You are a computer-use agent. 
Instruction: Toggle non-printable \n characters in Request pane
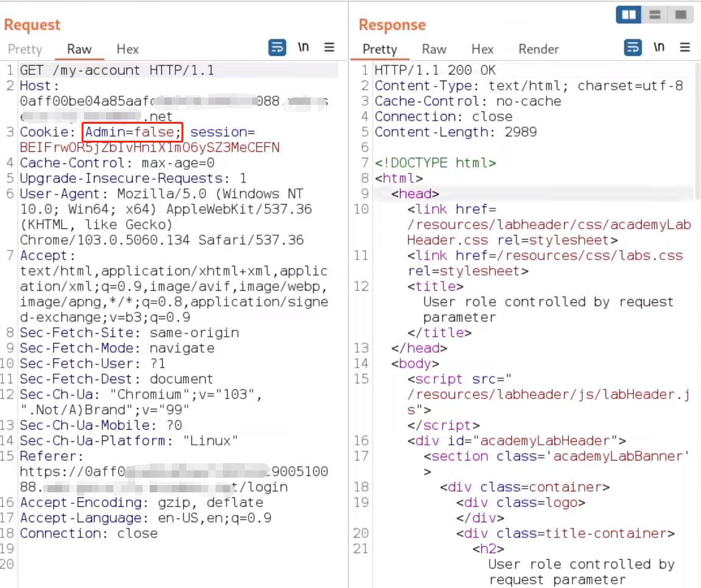coord(303,48)
